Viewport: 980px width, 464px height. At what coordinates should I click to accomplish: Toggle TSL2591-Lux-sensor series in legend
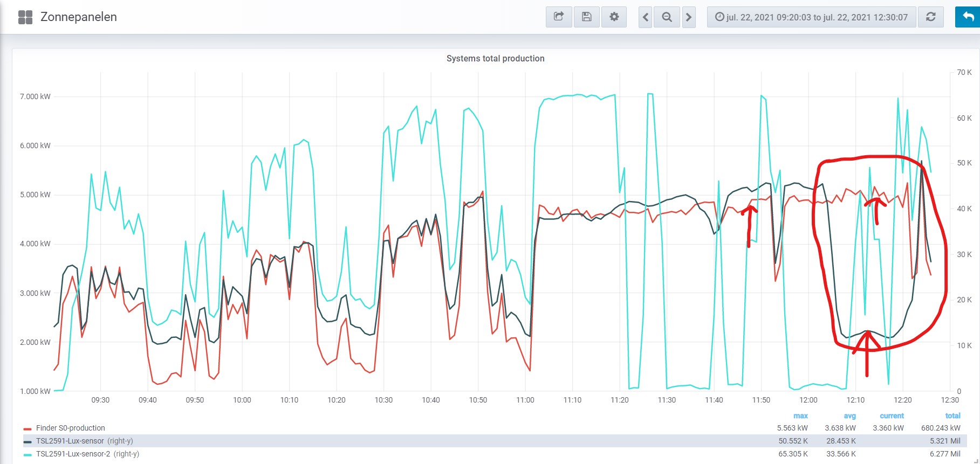(70, 441)
